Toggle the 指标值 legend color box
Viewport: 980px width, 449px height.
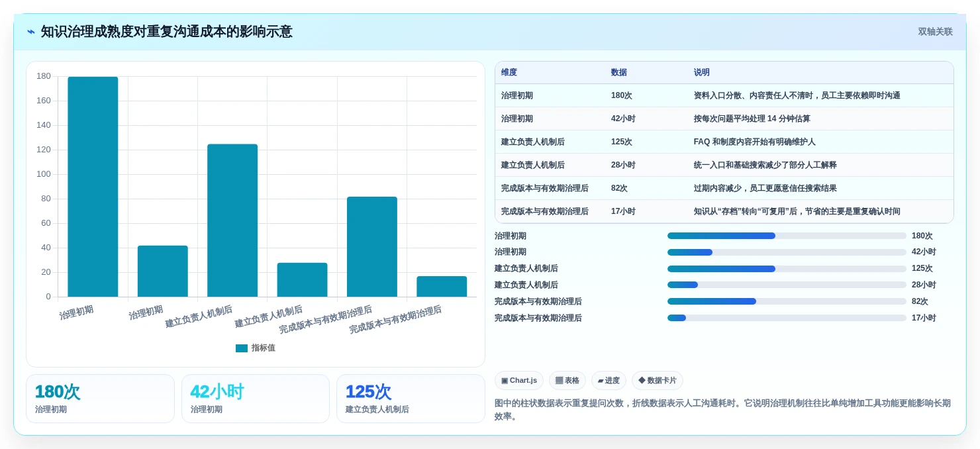[x=242, y=348]
